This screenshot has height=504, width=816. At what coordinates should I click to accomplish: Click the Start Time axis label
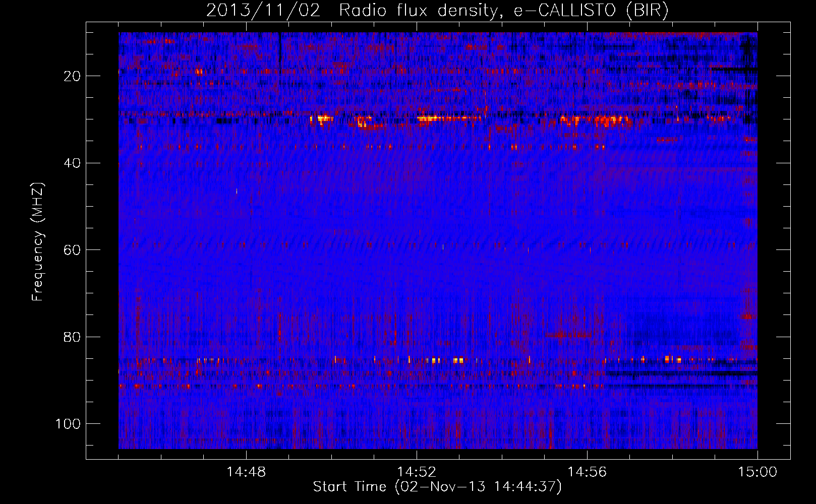437,487
